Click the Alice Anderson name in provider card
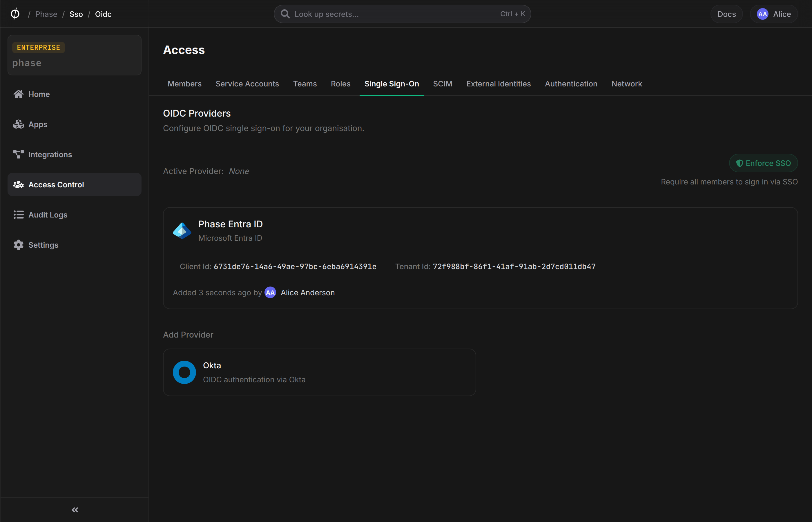 (x=308, y=293)
